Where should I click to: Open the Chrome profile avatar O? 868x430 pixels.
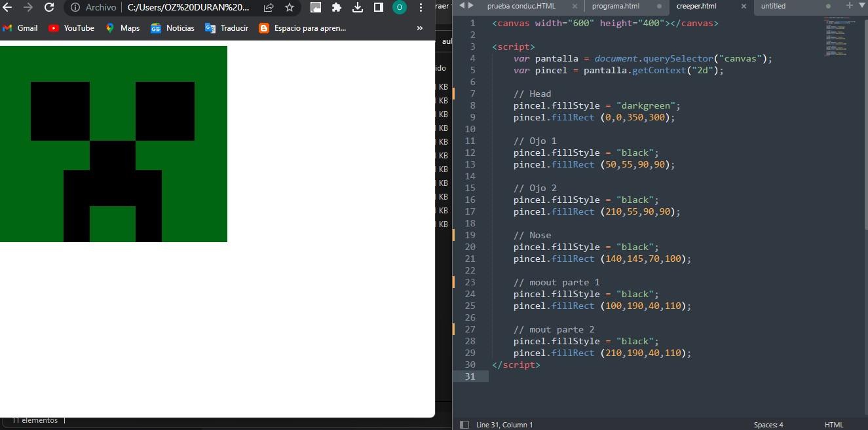400,7
